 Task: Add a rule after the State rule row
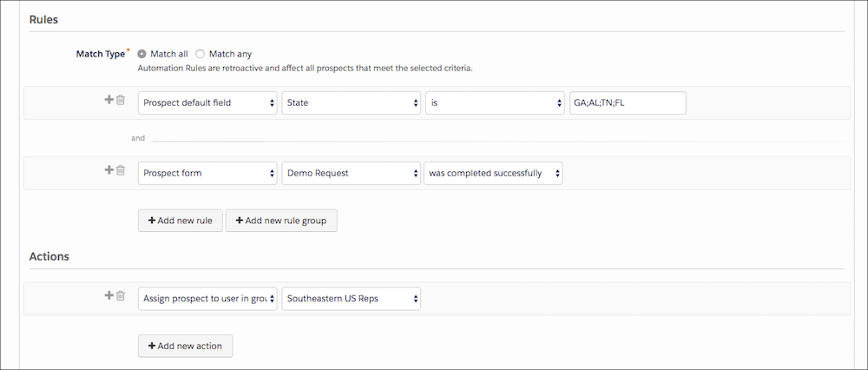[109, 100]
